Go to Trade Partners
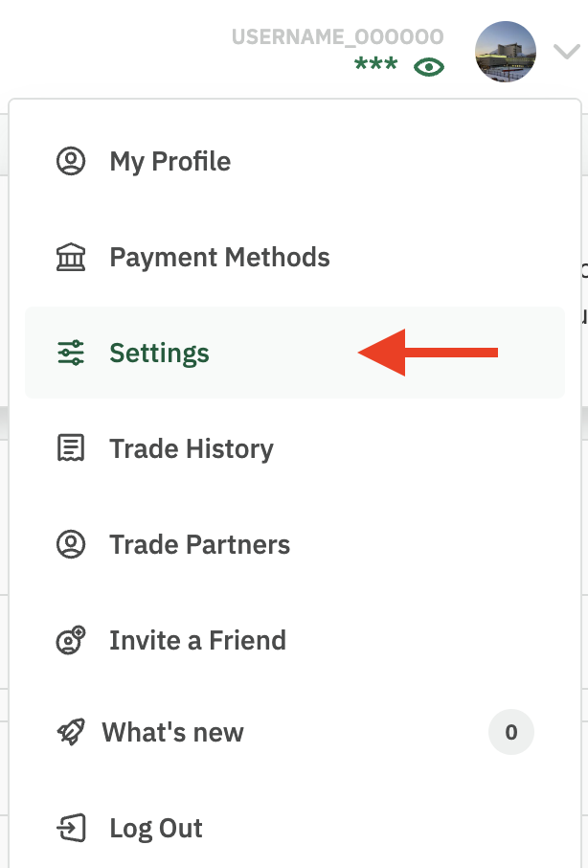Viewport: 588px width, 868px height. pyautogui.click(x=295, y=544)
